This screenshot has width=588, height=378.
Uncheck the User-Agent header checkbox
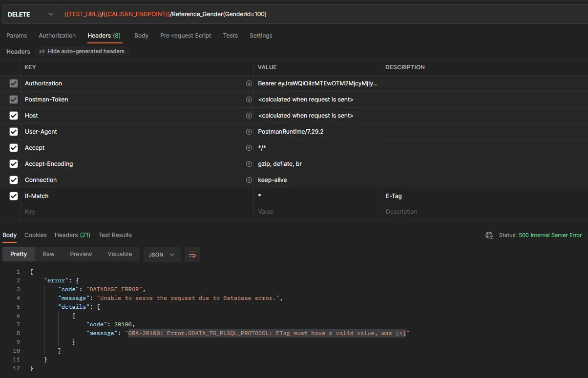[x=13, y=132]
